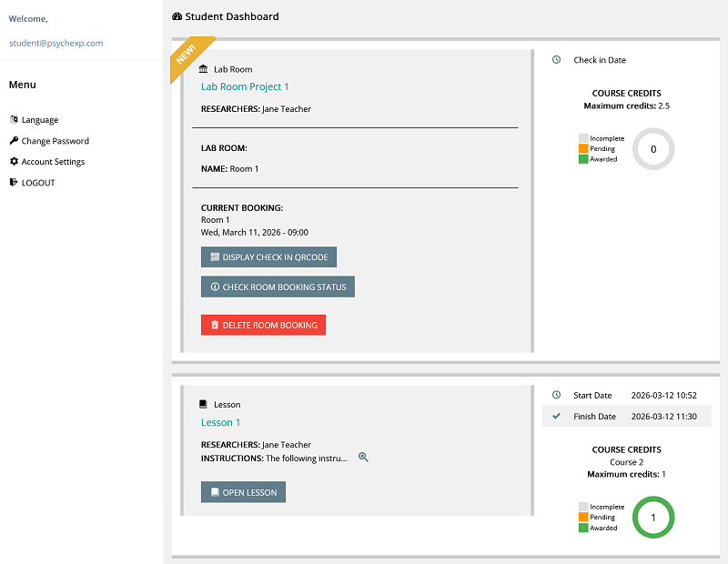Click the clock icon beside Check in Date
Image resolution: width=728 pixels, height=564 pixels.
coord(556,60)
